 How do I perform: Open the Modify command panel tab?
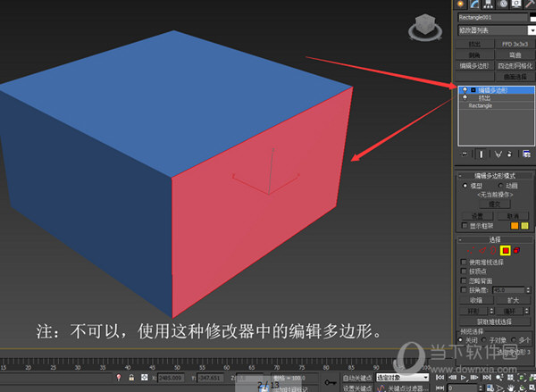pos(474,4)
